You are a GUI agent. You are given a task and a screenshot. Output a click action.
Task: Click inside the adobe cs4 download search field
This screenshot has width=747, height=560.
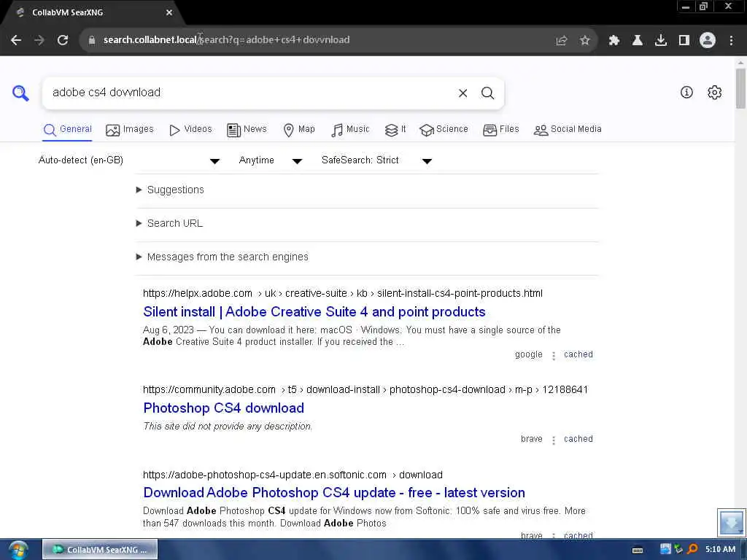248,93
